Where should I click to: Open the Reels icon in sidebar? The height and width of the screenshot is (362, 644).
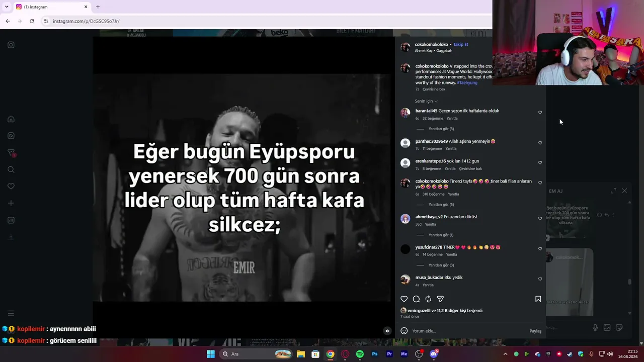[x=11, y=136]
